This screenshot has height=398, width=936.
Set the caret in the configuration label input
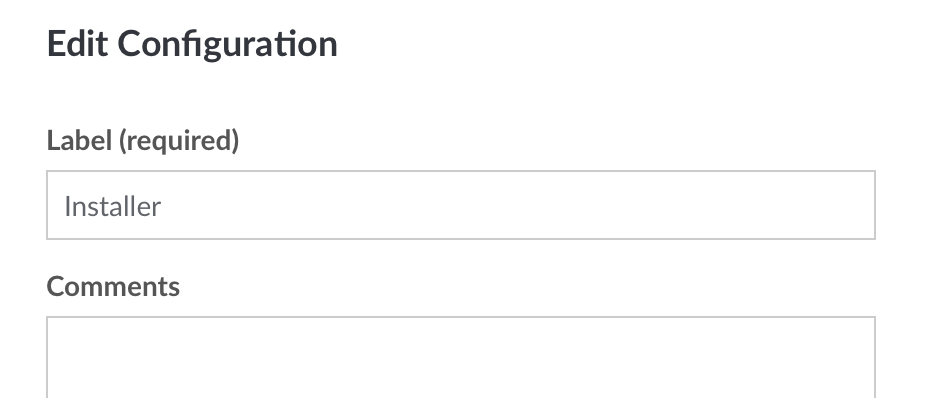coord(461,205)
